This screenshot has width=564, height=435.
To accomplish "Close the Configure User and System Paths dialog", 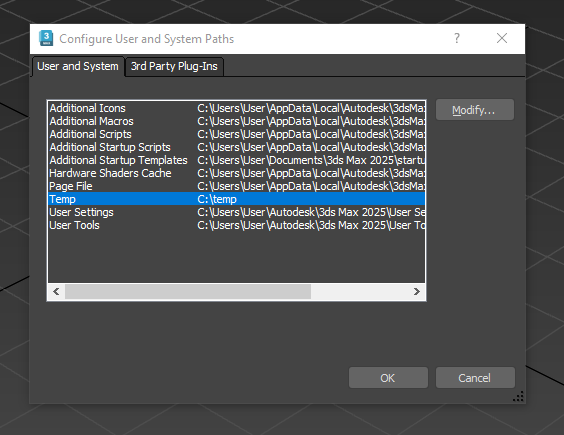I will (x=502, y=38).
